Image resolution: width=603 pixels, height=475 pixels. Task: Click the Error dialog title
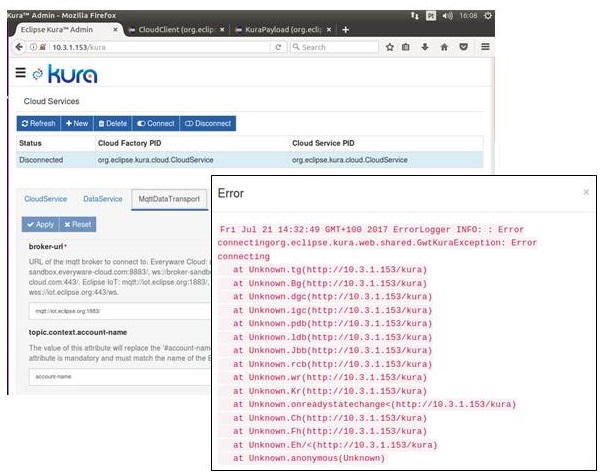click(x=231, y=193)
